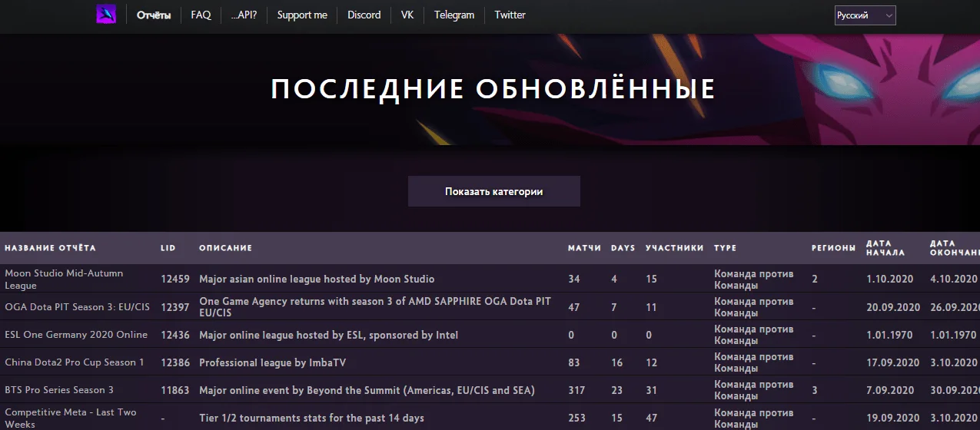Sort by Описание column header

225,248
